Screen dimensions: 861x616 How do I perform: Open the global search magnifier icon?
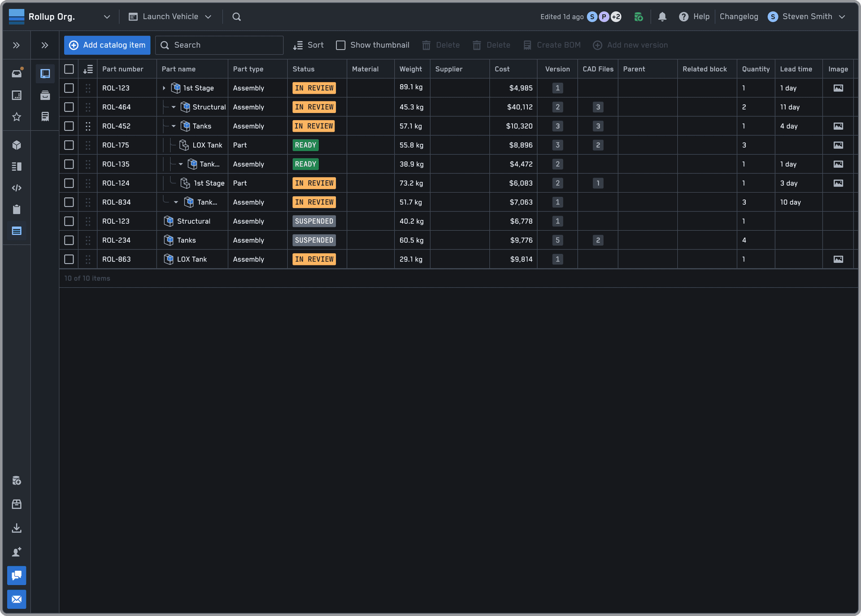(x=237, y=17)
